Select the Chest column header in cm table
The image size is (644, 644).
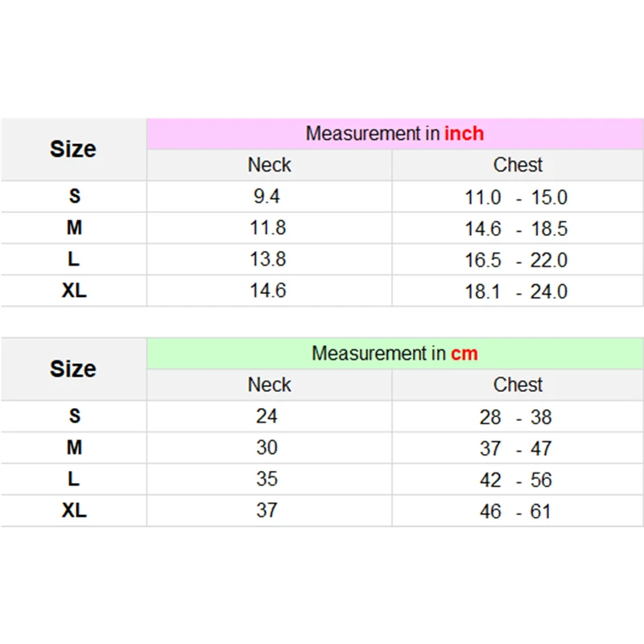point(518,385)
